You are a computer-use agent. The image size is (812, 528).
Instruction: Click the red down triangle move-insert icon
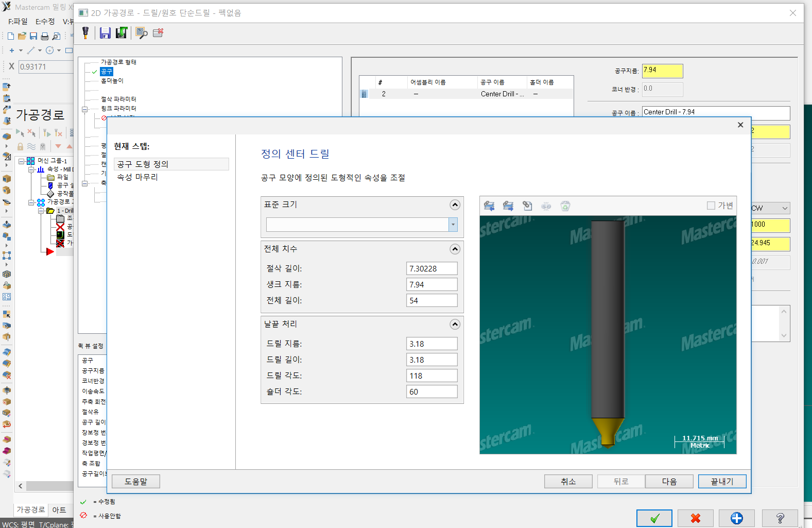[x=58, y=146]
